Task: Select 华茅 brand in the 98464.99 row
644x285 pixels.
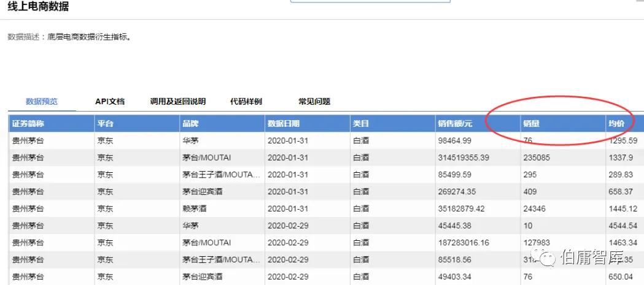Action: click(190, 140)
